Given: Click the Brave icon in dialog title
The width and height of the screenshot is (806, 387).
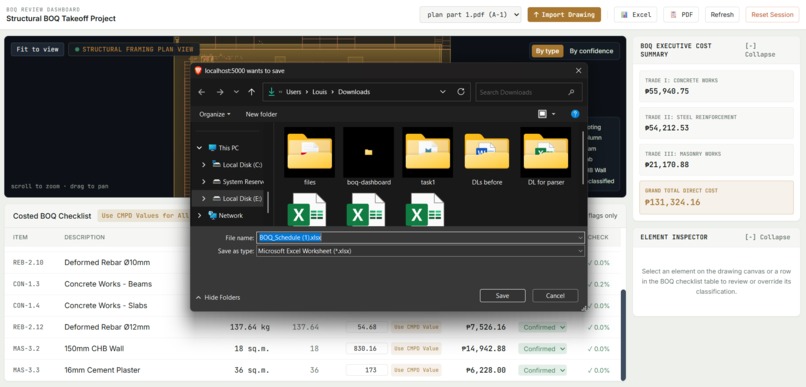Looking at the screenshot, I should click(198, 71).
